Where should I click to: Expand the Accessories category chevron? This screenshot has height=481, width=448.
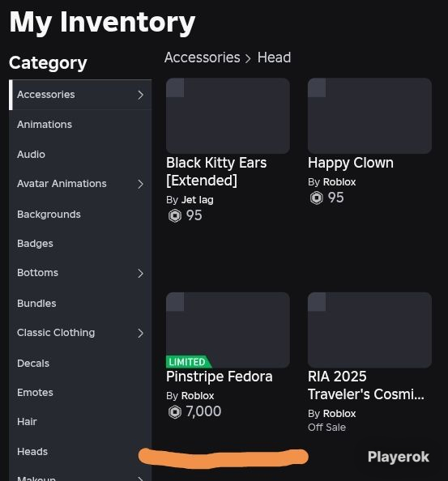tap(140, 95)
